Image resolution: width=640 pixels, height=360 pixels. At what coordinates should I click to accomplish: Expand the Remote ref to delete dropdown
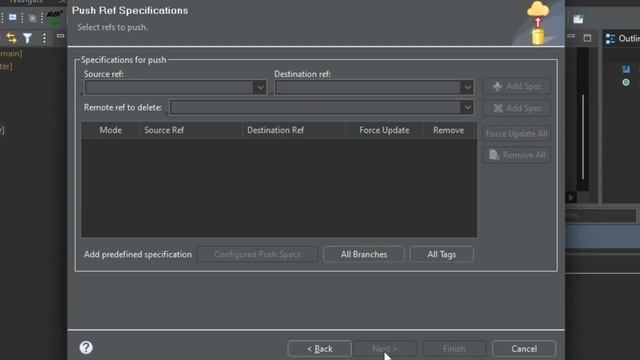point(467,107)
